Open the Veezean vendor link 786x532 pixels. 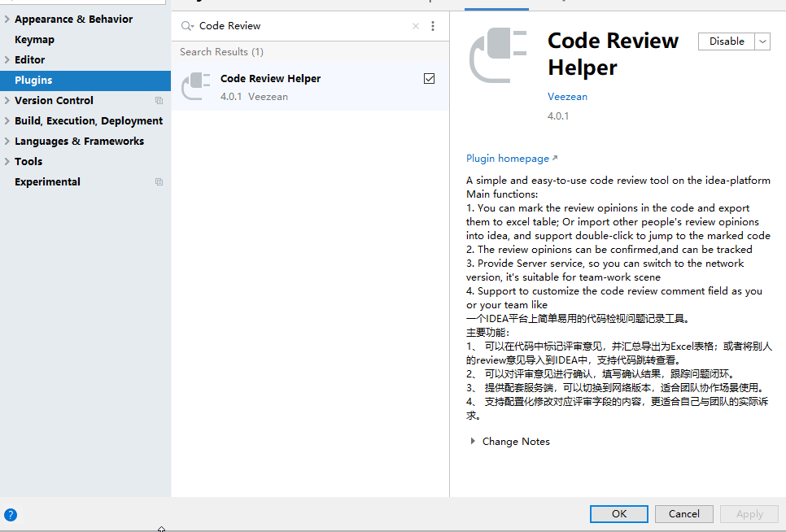[567, 97]
